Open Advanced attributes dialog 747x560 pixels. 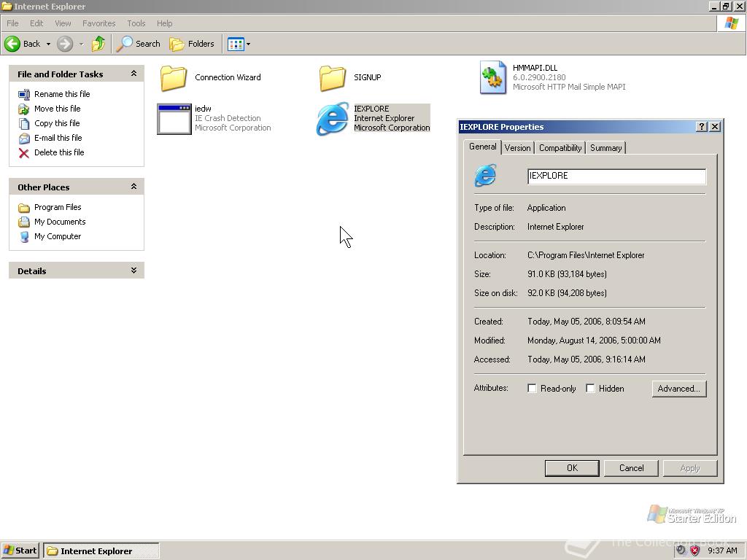point(679,389)
